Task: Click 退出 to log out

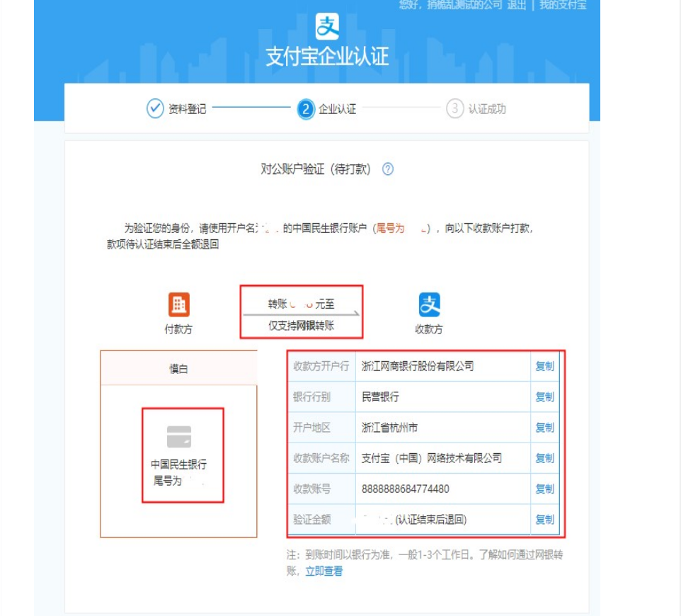Action: [x=517, y=5]
